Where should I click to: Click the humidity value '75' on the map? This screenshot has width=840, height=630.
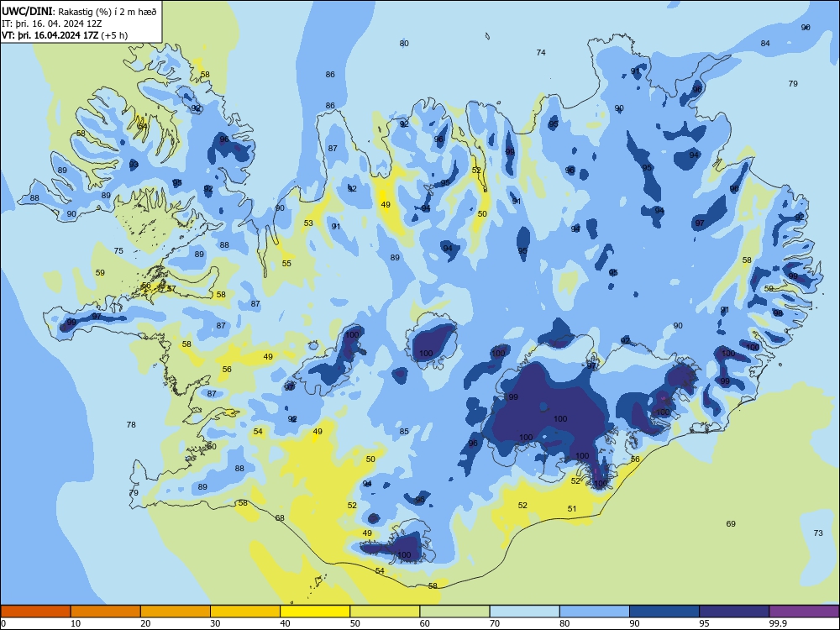[x=118, y=250]
